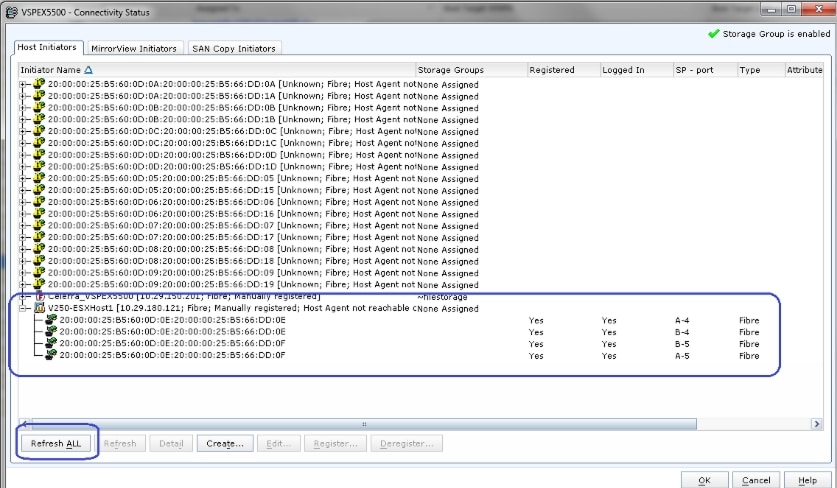Click host icon of initiator ending DD:1A
837x488 pixels.
(x=39, y=96)
